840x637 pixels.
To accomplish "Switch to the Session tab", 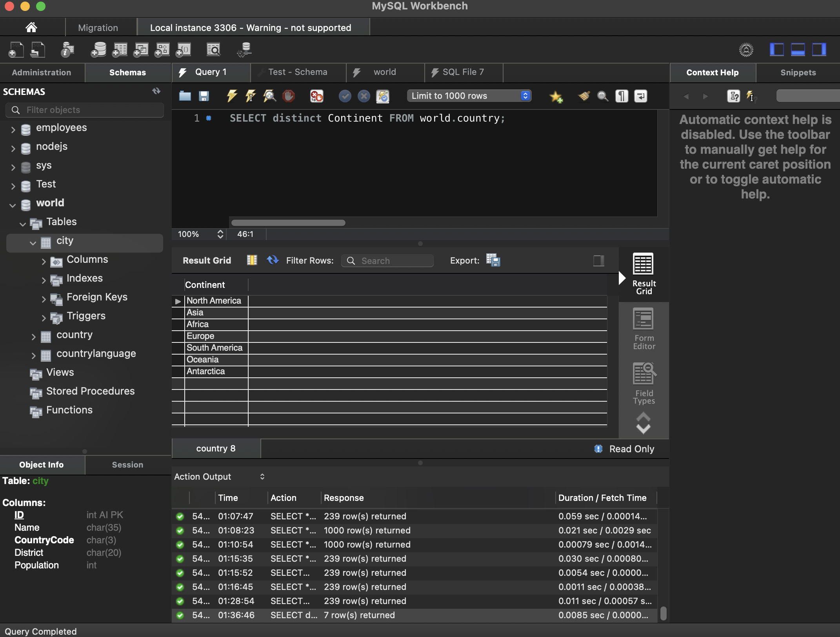I will click(127, 465).
